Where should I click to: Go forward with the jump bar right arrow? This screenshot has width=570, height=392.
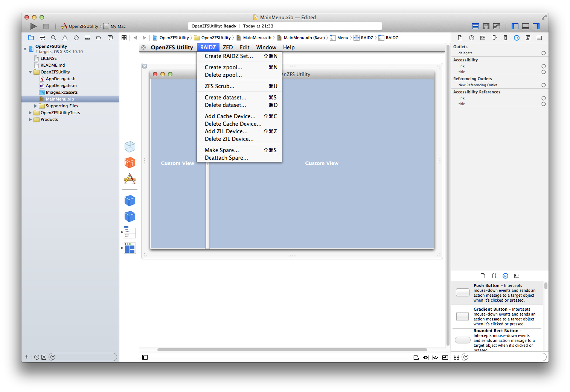145,38
